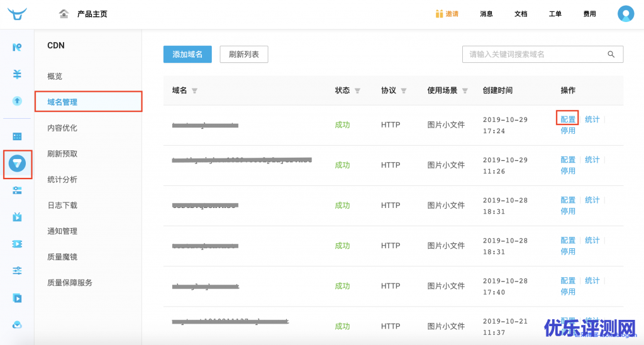
Task: Click 统计 for the 2019-10-29 17:24 domain
Action: (592, 119)
